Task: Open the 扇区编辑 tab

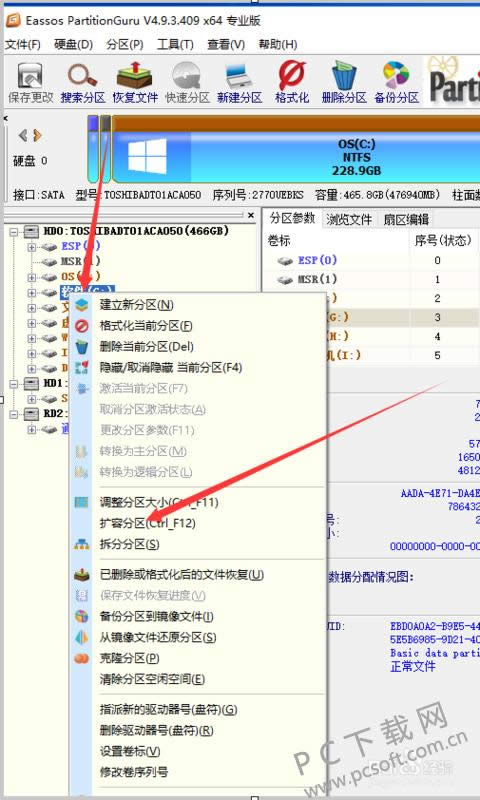Action: [406, 219]
